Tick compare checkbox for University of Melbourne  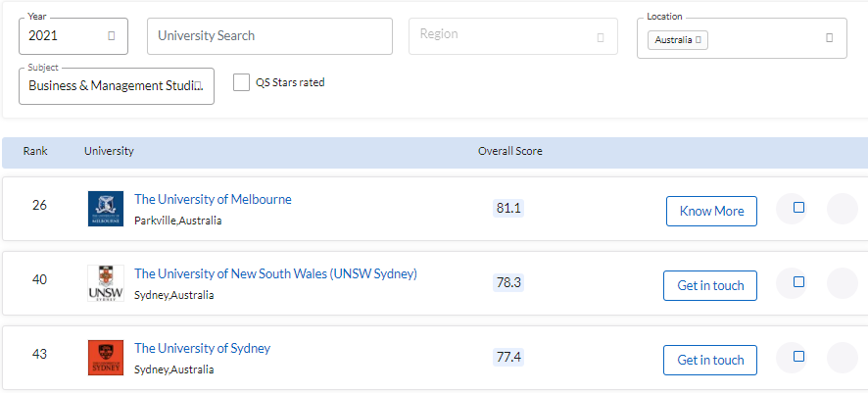pos(798,208)
